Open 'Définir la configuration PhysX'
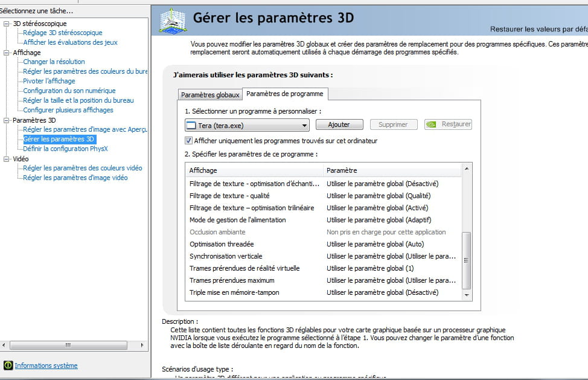The image size is (588, 380). click(65, 149)
